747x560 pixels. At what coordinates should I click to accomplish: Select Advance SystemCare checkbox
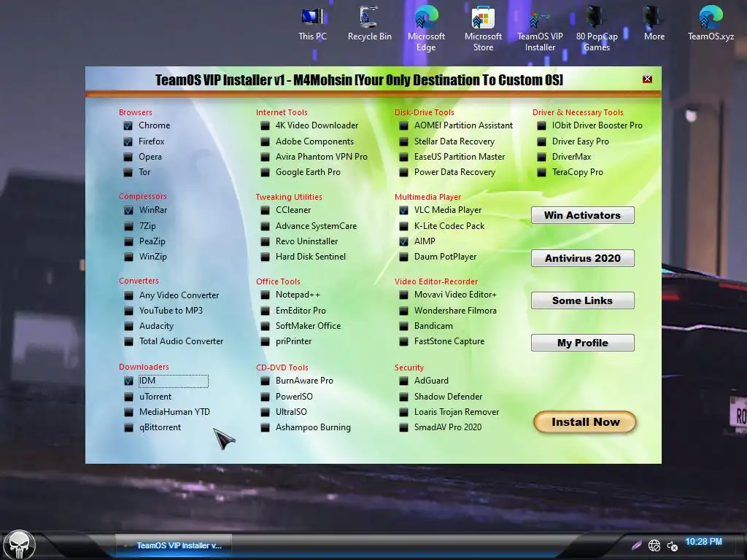click(266, 226)
